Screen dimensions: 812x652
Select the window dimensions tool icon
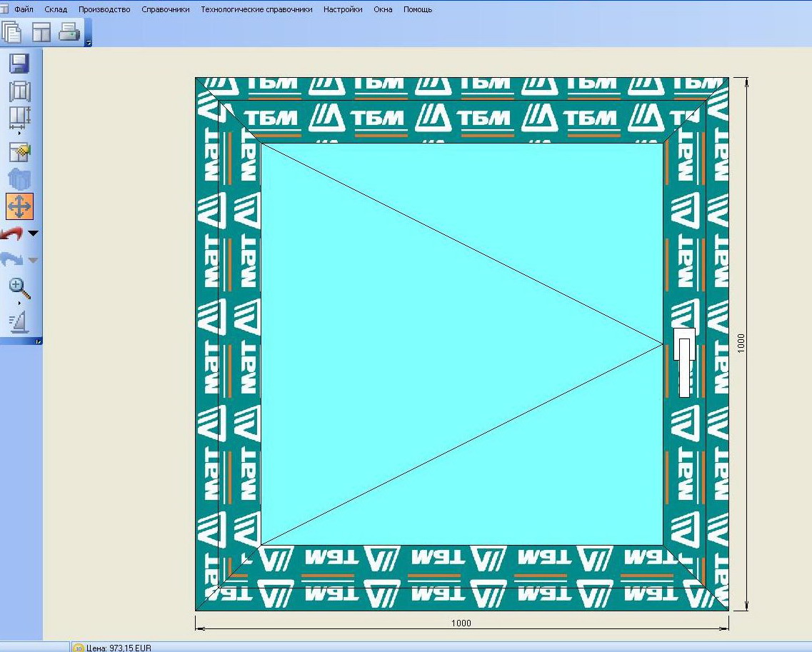pos(20,118)
